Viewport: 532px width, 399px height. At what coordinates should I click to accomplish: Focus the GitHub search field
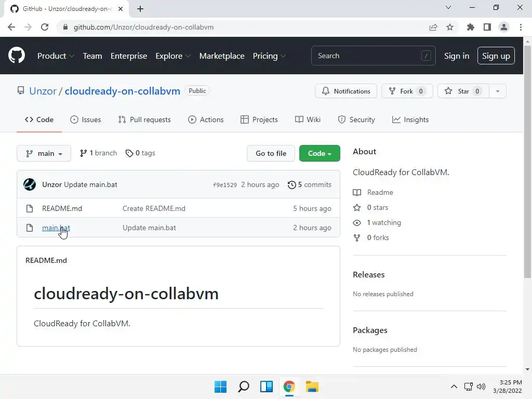tap(373, 56)
